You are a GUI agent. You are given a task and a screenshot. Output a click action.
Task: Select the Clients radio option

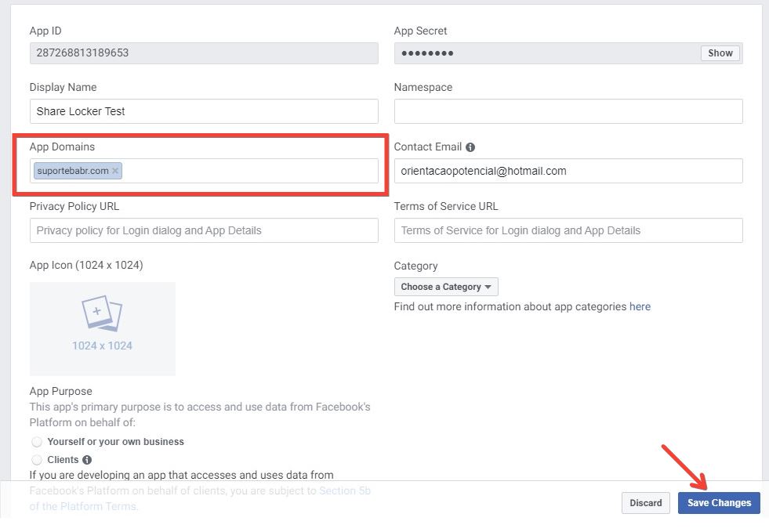point(37,460)
